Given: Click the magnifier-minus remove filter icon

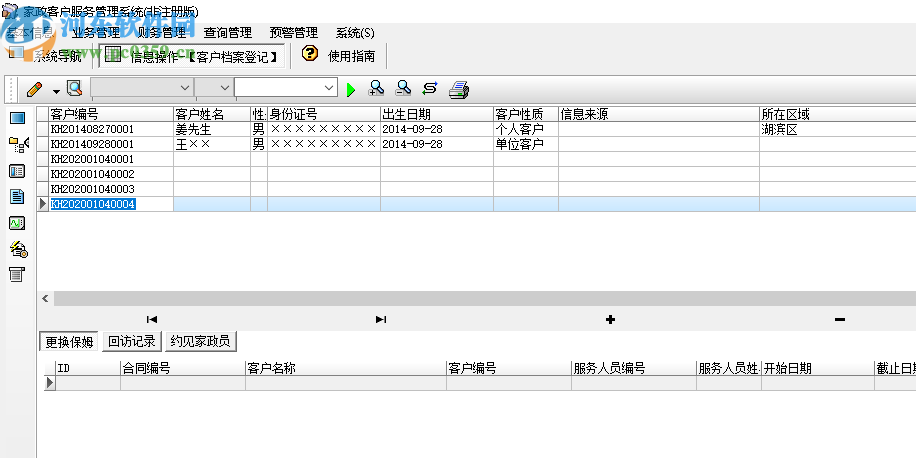Looking at the screenshot, I should coord(403,89).
